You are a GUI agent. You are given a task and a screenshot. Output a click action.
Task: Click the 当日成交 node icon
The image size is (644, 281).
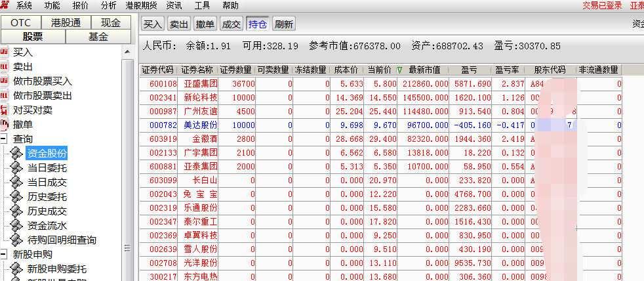pos(17,183)
